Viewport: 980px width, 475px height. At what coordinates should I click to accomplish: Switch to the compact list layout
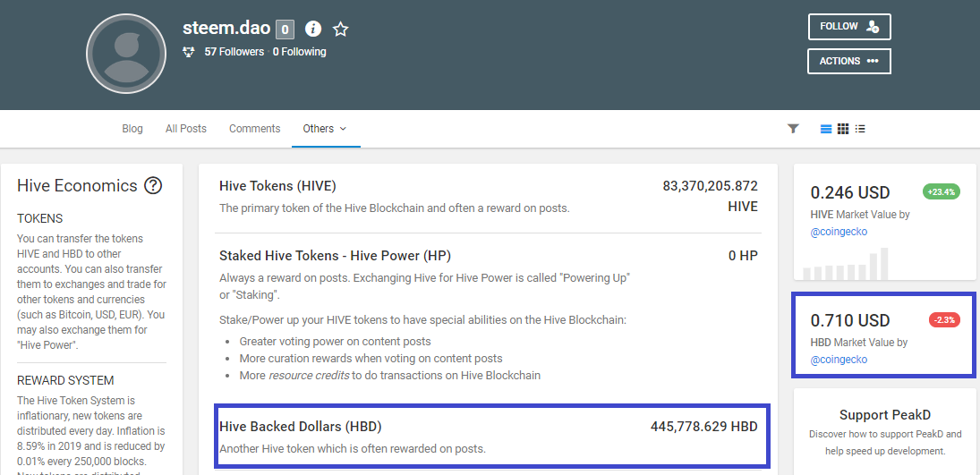(x=860, y=129)
